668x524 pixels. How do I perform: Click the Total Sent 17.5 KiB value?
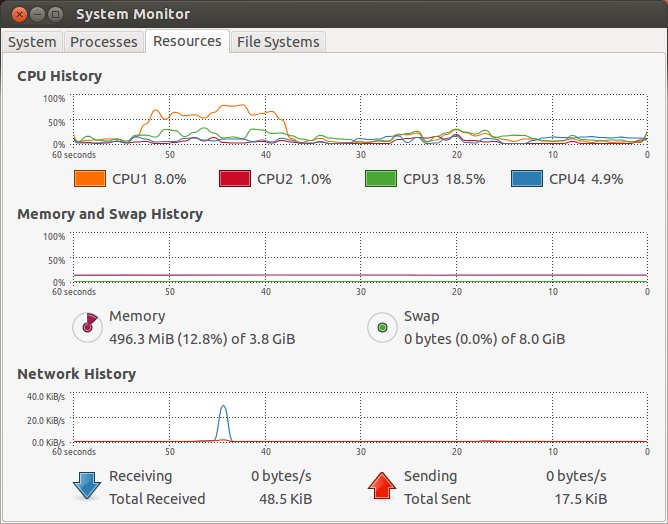click(x=581, y=499)
